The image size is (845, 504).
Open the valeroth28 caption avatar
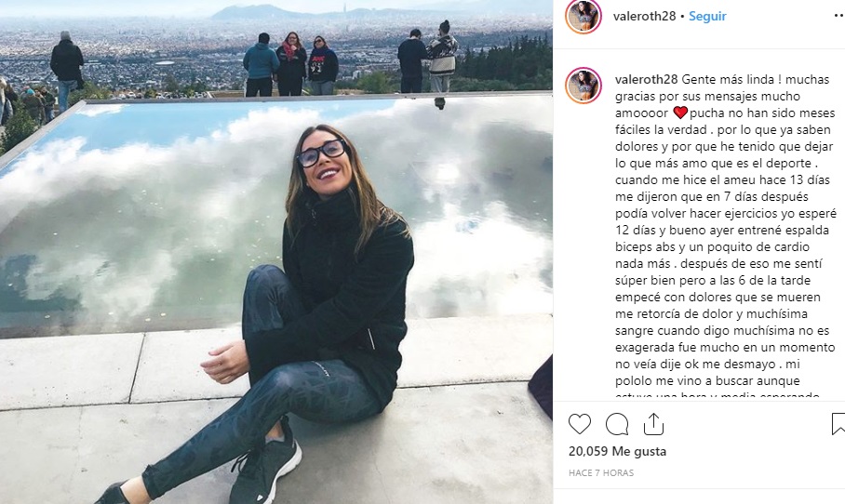point(583,86)
